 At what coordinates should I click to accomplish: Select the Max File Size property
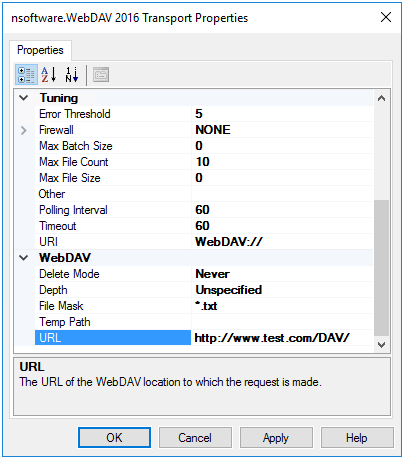coord(113,178)
